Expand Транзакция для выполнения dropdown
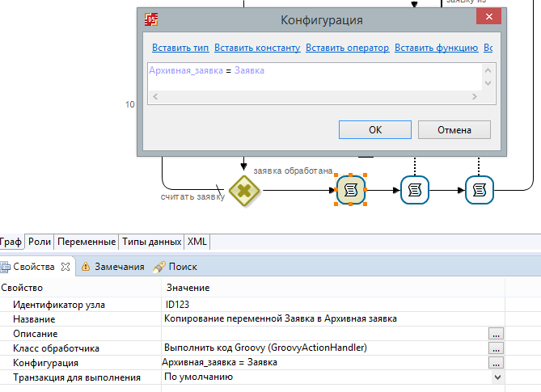This screenshot has height=392, width=541. tap(497, 377)
